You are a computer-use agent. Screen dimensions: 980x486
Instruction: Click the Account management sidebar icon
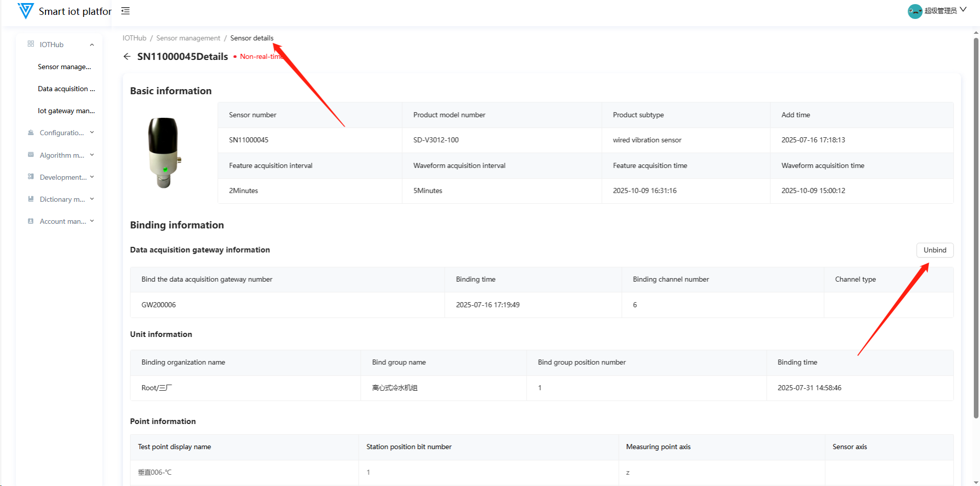tap(31, 221)
